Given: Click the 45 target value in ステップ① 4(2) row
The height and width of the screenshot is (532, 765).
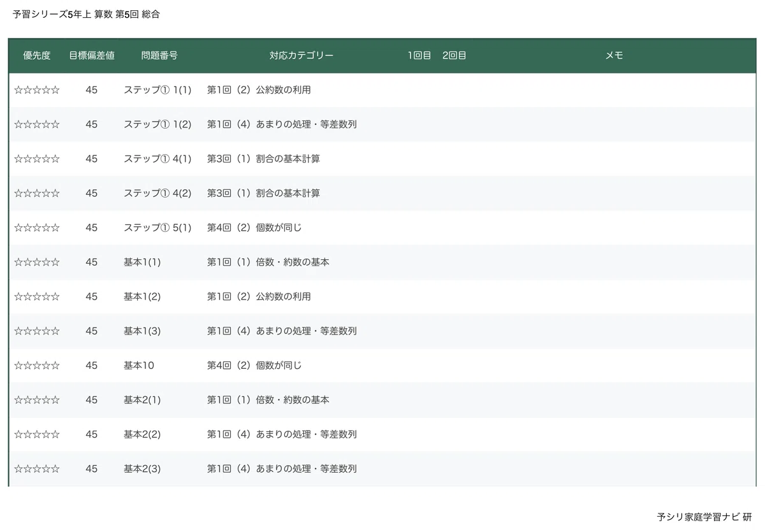Looking at the screenshot, I should 92,194.
